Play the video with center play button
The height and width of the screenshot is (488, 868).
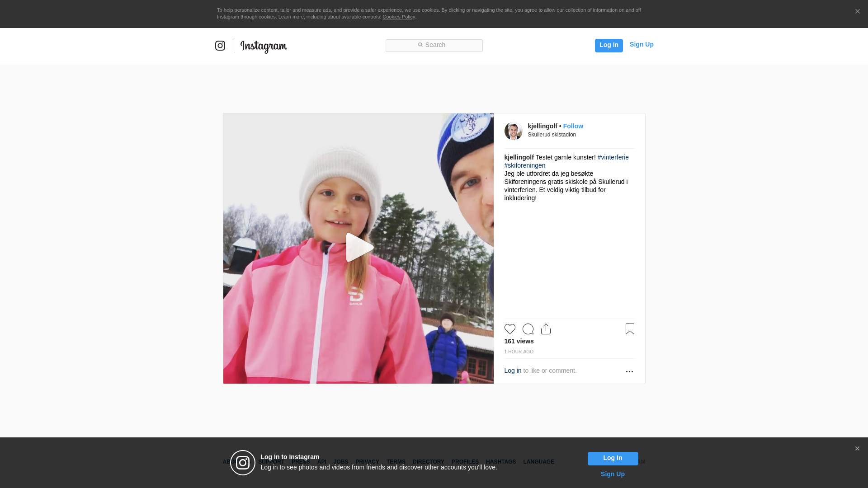pos(359,248)
